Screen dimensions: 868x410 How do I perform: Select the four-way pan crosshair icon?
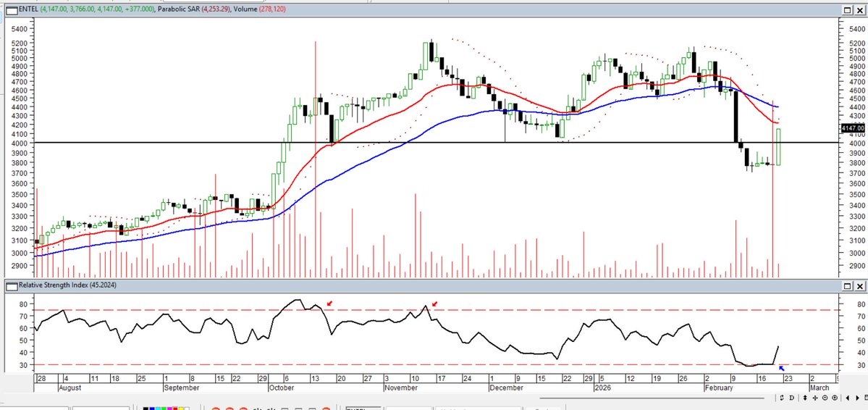tap(815, 398)
